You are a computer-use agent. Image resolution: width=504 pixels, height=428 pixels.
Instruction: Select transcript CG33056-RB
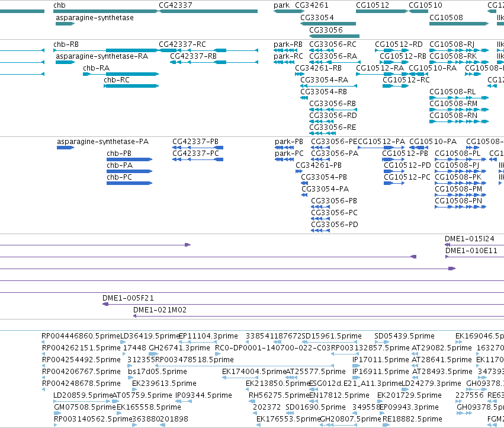pos(332,104)
